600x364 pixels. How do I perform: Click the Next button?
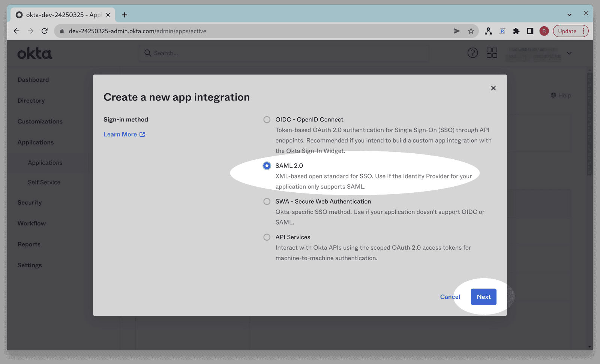coord(483,297)
